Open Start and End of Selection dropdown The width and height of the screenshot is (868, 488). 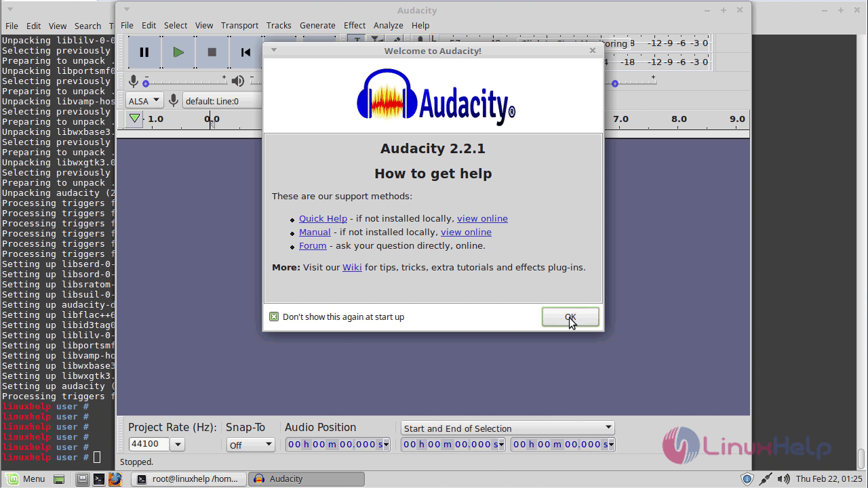coord(508,428)
